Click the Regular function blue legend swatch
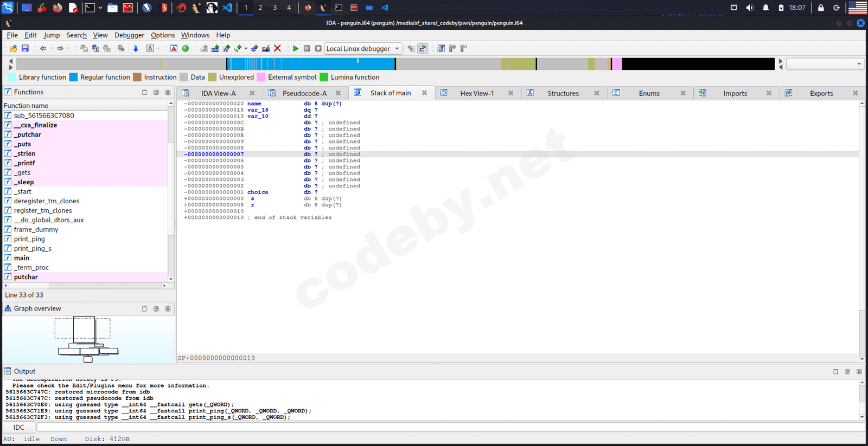Viewport: 868px width, 446px height. 74,77
